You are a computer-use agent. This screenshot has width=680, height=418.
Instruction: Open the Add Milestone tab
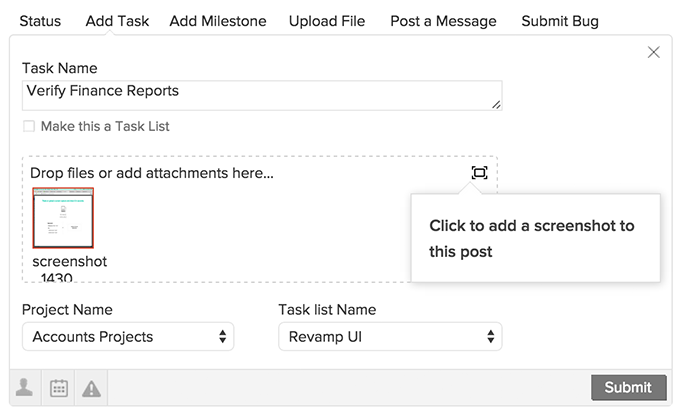(218, 21)
